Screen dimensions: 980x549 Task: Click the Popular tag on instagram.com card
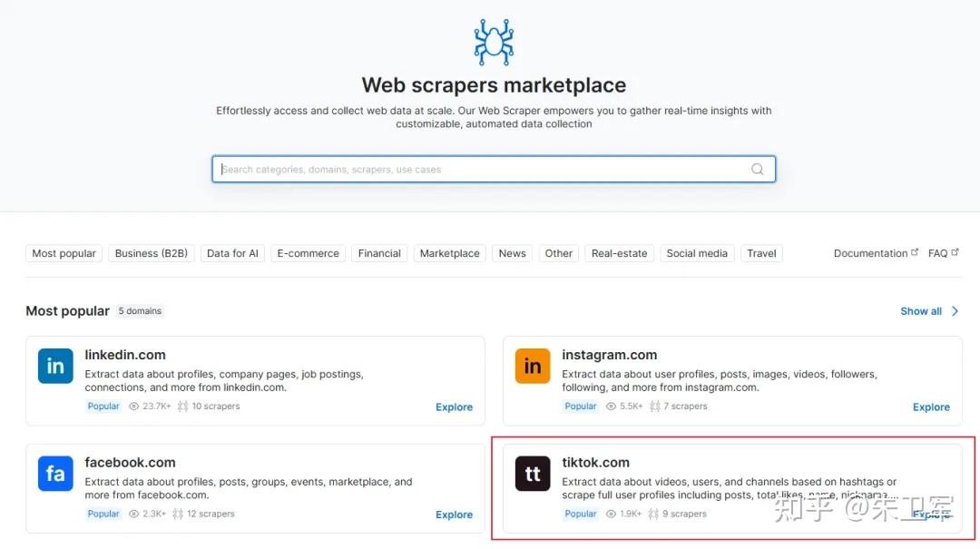click(x=581, y=406)
